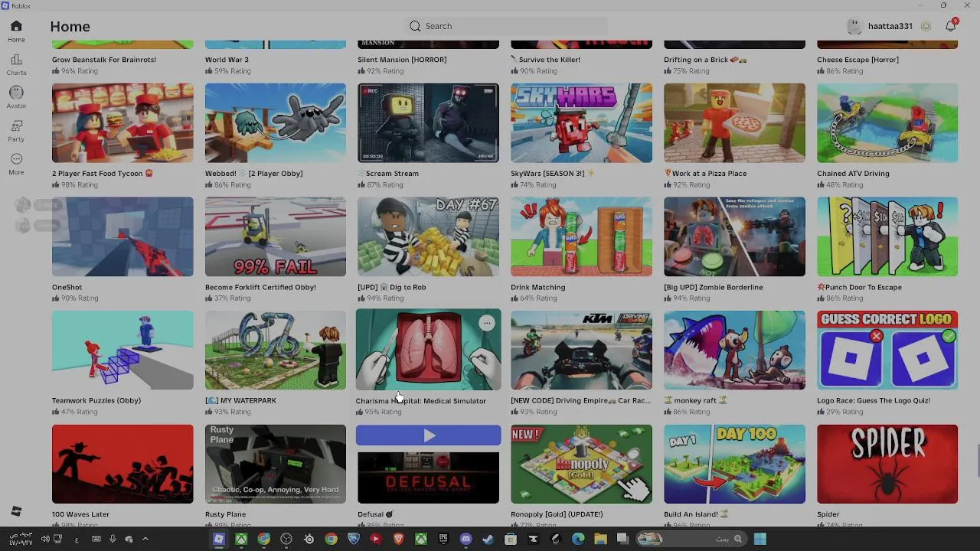The height and width of the screenshot is (551, 980).
Task: Open the Dig to Rob thumbnail
Action: pos(428,236)
